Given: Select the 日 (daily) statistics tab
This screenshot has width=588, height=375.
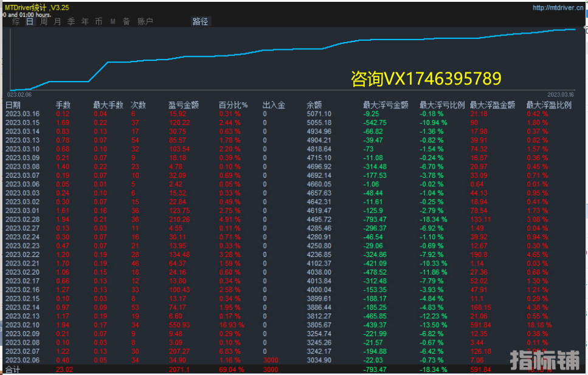Looking at the screenshot, I should (x=29, y=21).
